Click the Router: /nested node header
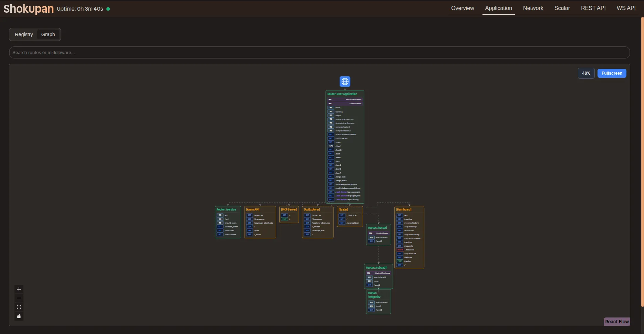 click(378, 227)
